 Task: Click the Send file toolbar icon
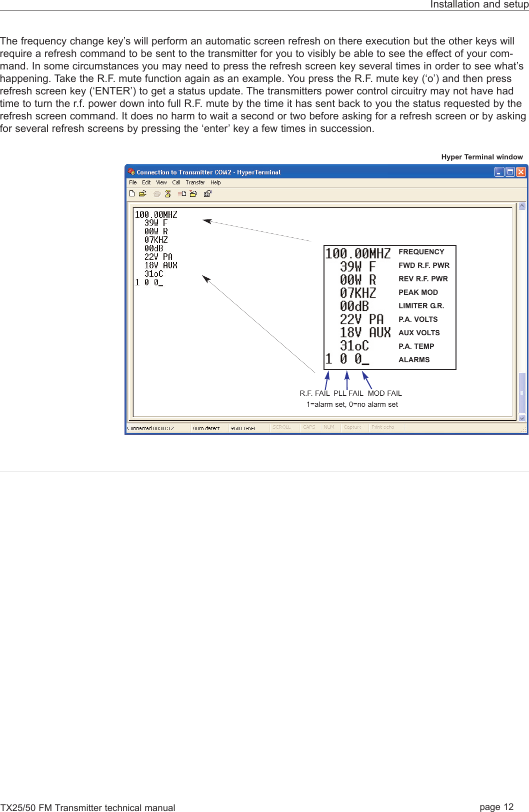182,193
